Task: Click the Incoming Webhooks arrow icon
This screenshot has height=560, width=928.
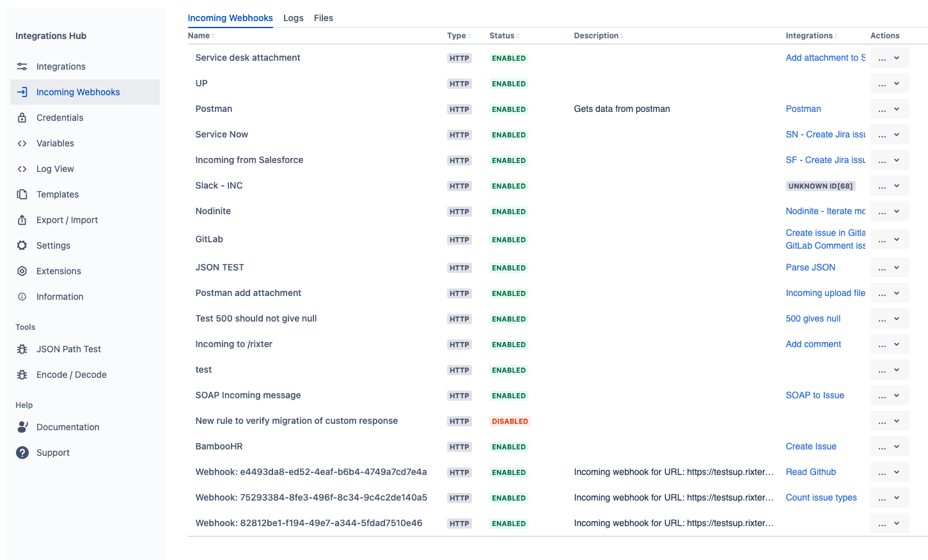Action: (x=22, y=92)
